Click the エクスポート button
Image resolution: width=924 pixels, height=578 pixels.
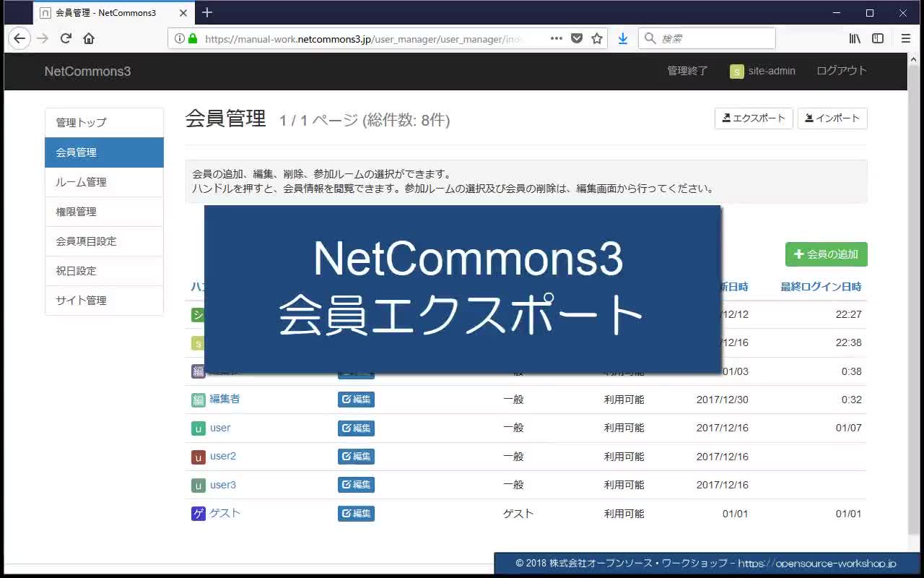754,118
